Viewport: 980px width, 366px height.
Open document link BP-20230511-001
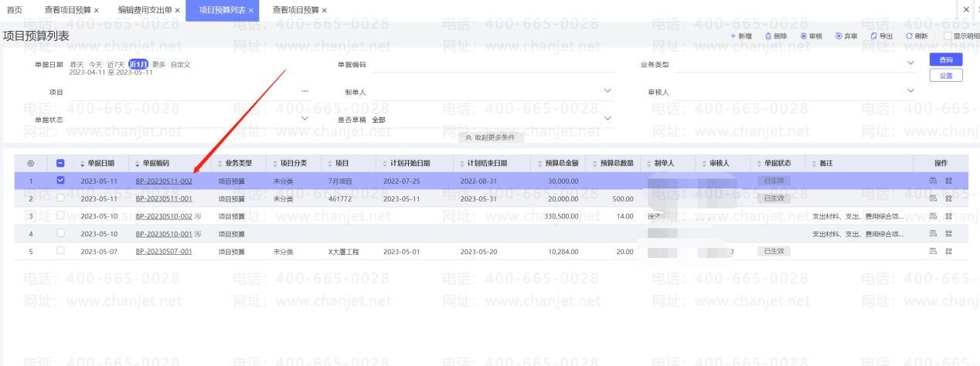click(164, 198)
